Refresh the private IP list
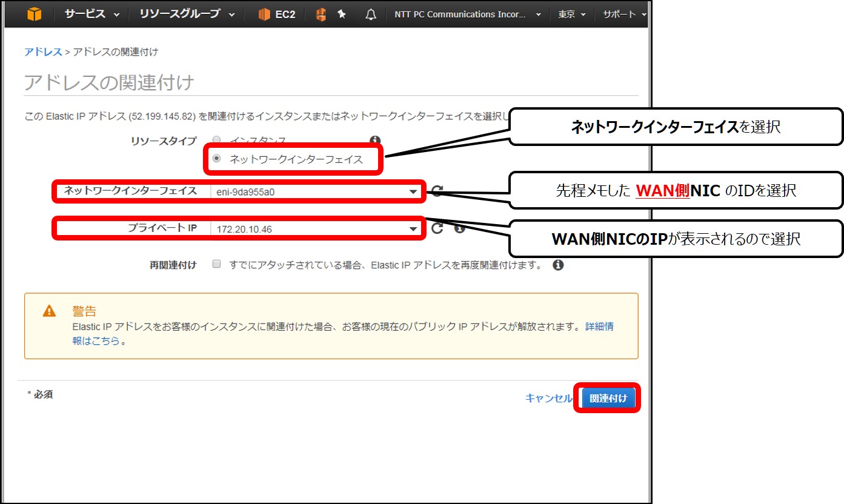The image size is (844, 504). 437,228
